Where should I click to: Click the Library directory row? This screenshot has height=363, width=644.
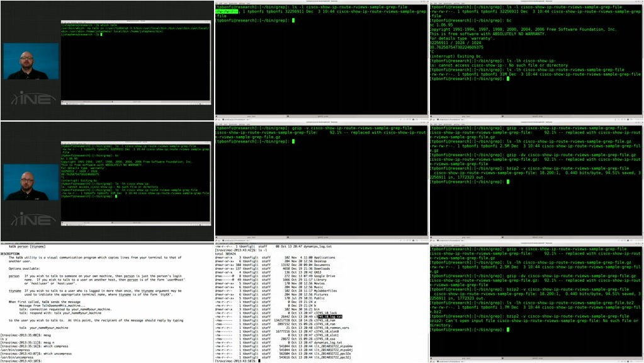(271, 280)
